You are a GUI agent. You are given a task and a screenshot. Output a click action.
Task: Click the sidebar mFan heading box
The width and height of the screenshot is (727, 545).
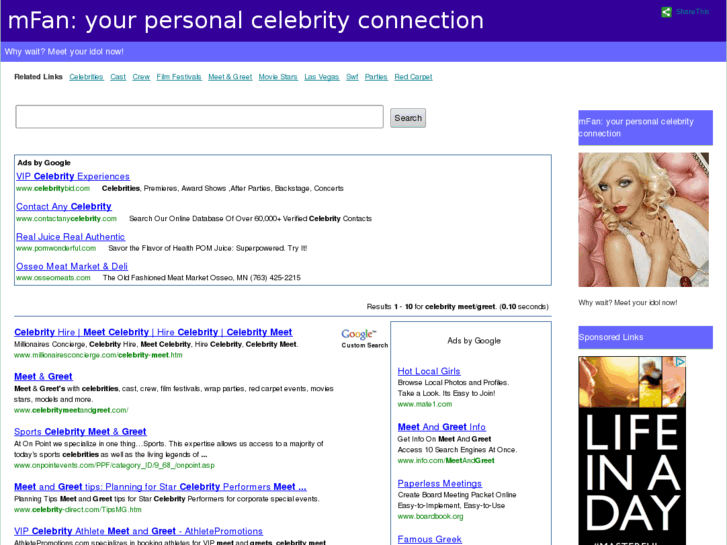pyautogui.click(x=645, y=128)
